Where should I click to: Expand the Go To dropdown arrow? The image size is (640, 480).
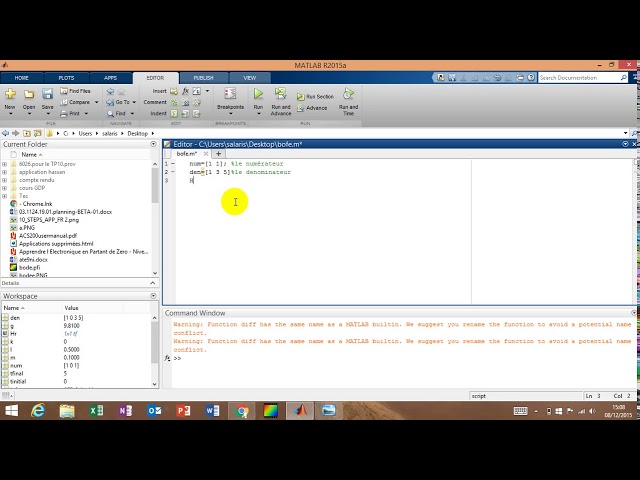click(134, 102)
